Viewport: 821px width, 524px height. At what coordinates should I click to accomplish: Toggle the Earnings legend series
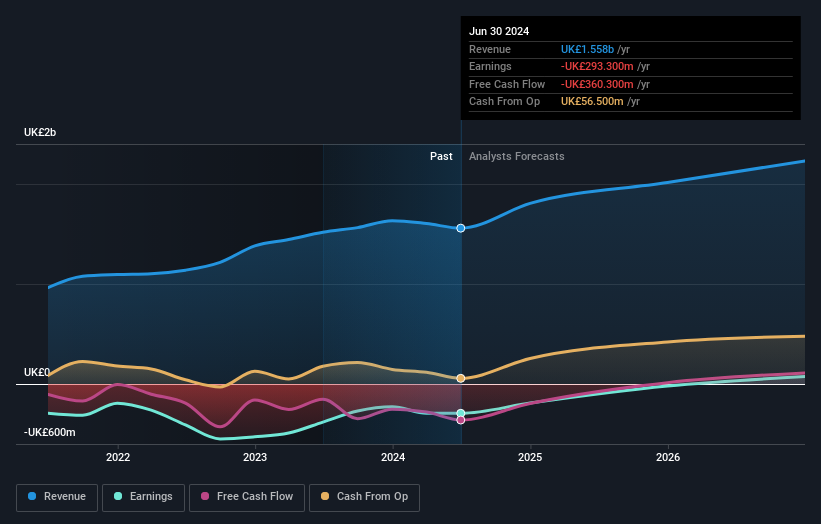pos(143,497)
